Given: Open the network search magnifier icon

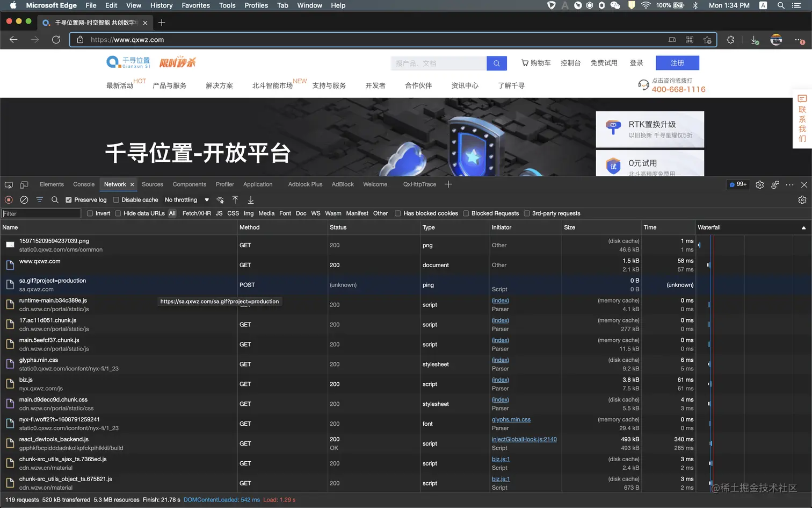Looking at the screenshot, I should pos(55,199).
